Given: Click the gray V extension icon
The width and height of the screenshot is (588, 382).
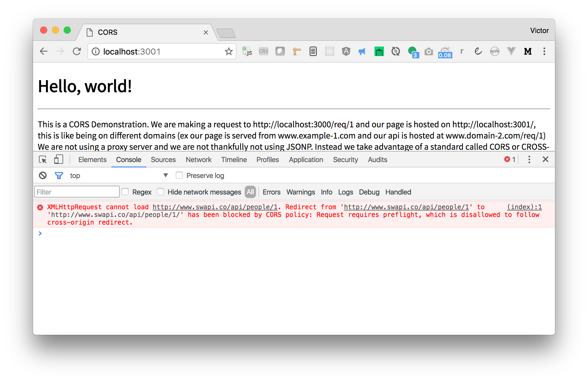Looking at the screenshot, I should (x=511, y=51).
